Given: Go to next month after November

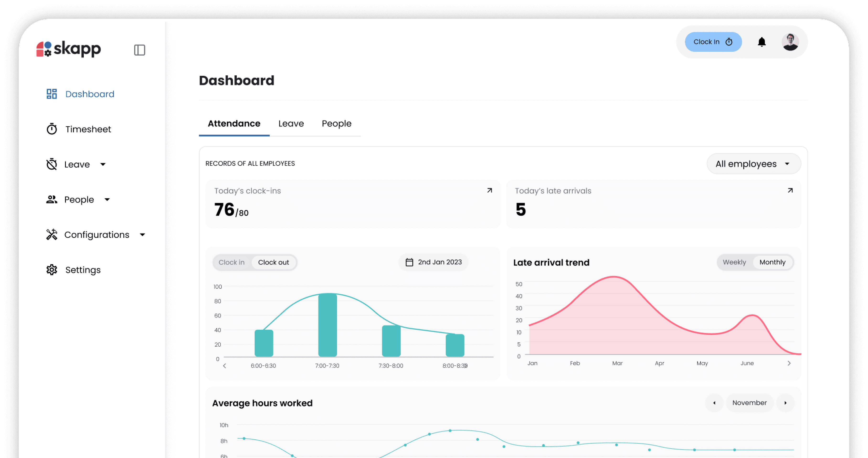Looking at the screenshot, I should click(785, 403).
